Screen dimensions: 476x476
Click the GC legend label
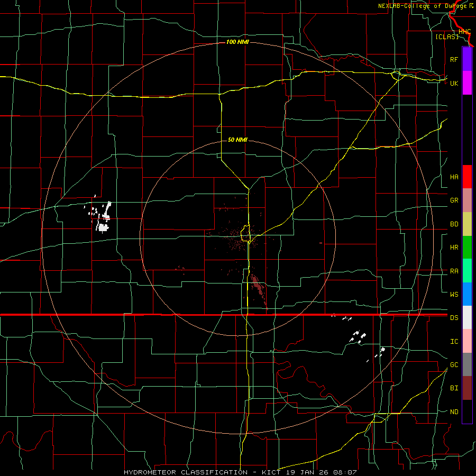click(454, 365)
